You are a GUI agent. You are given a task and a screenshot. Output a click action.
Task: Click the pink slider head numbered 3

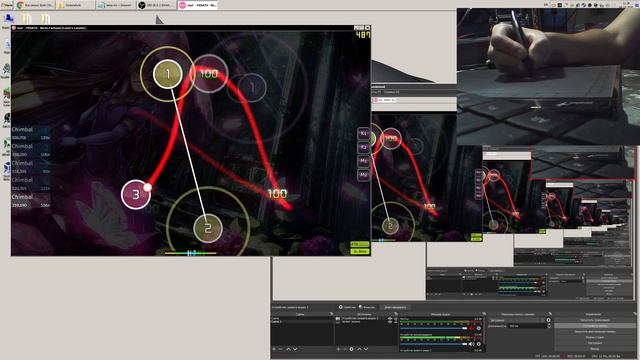click(136, 194)
